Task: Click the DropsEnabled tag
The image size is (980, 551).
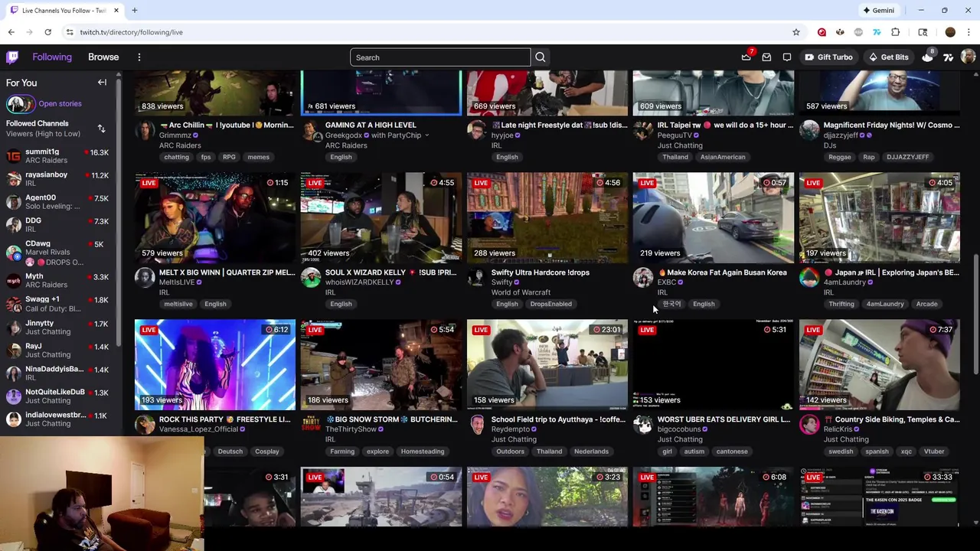Action: click(550, 304)
